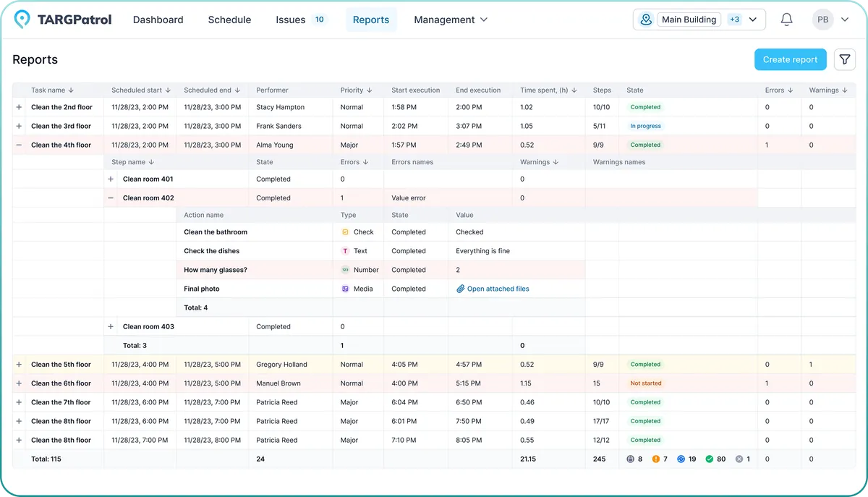Expand the Clean the 5th floor row
The width and height of the screenshot is (868, 497).
[19, 364]
